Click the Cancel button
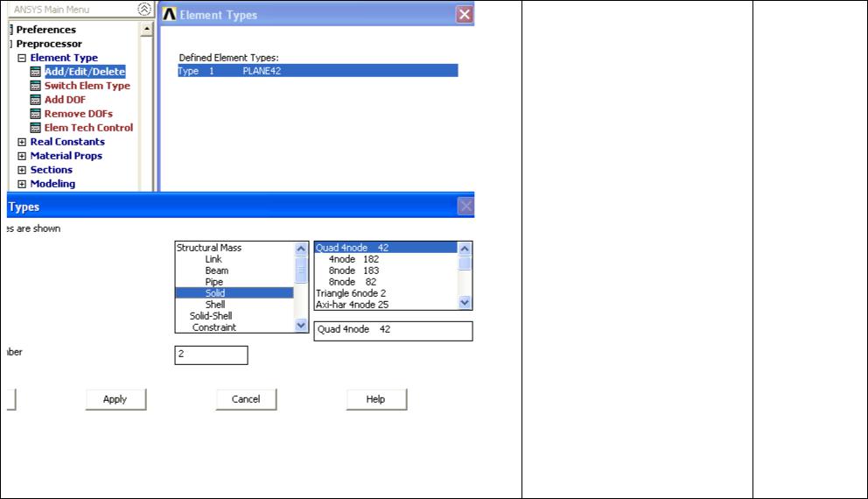The image size is (868, 499). pyautogui.click(x=246, y=399)
